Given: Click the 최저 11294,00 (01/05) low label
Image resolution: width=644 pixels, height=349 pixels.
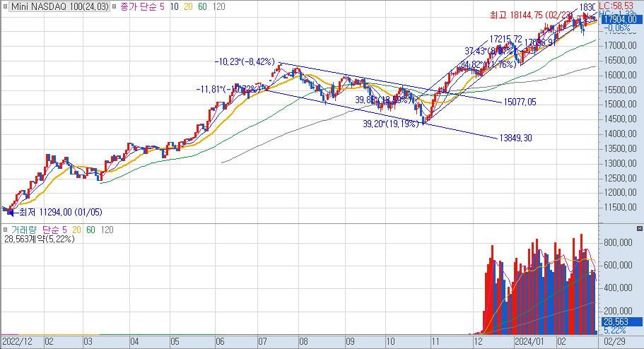Looking at the screenshot, I should pos(61,212).
